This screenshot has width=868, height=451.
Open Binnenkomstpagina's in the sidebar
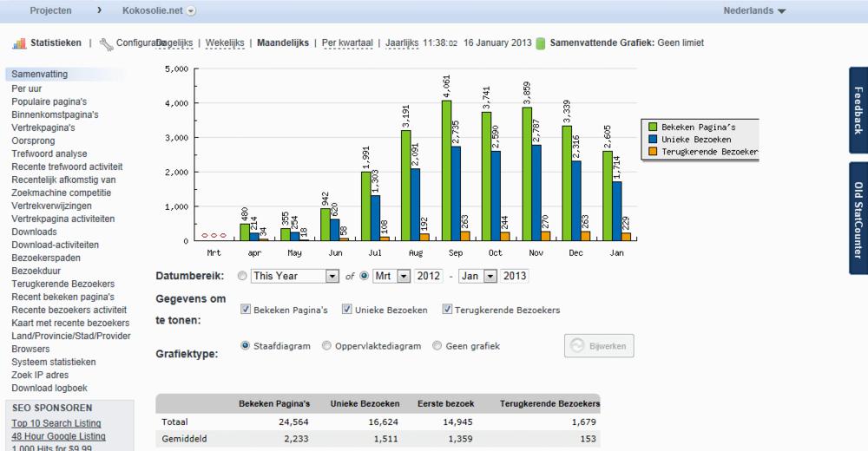point(55,114)
